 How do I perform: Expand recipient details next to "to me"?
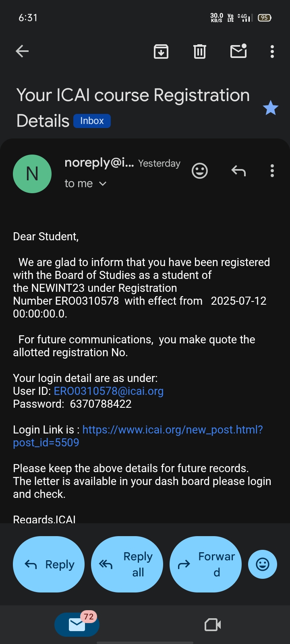[x=103, y=184]
